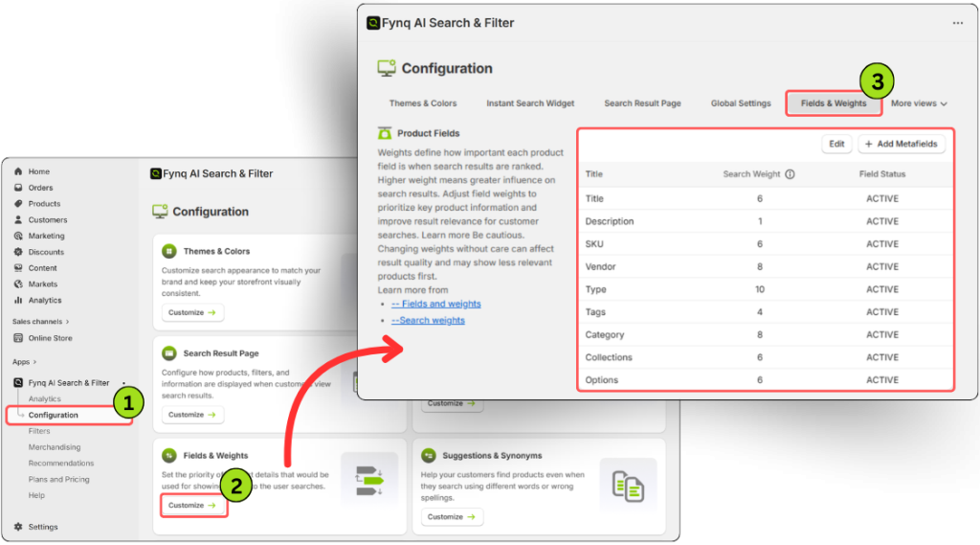
Task: Expand the Apps section in sidebar
Action: coord(24,362)
